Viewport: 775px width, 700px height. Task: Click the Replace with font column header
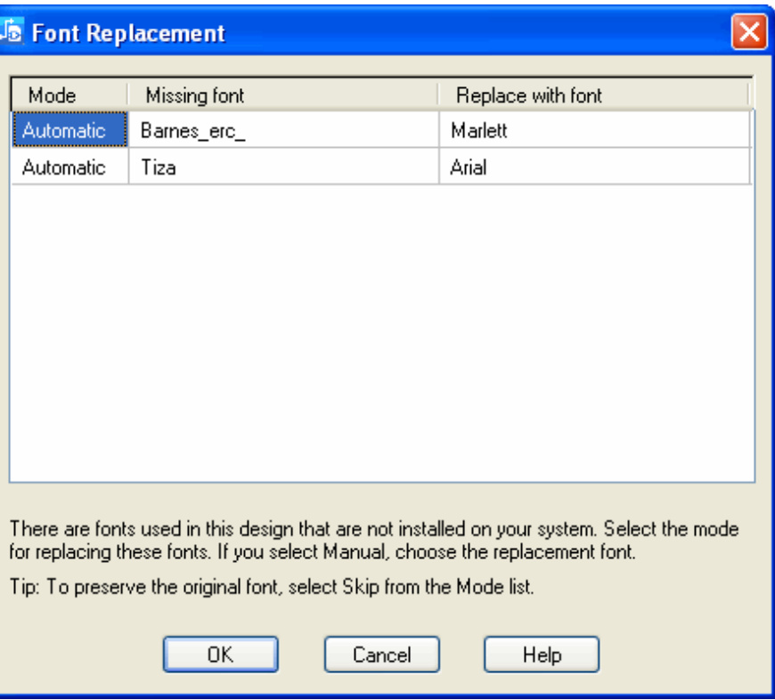click(529, 95)
